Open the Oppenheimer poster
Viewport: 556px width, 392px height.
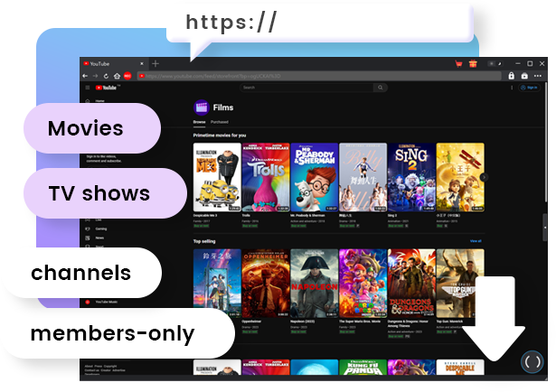coord(266,283)
